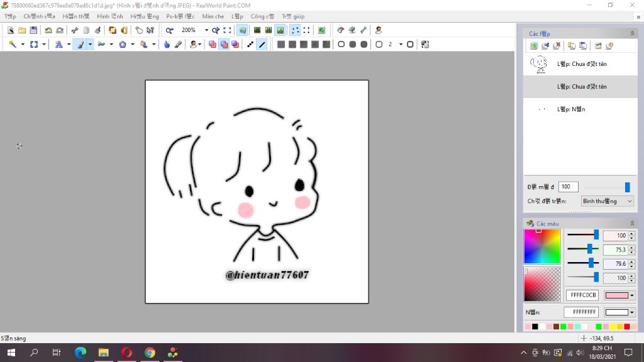Select the rectangle selection tool
The height and width of the screenshot is (362, 644).
pos(34,45)
